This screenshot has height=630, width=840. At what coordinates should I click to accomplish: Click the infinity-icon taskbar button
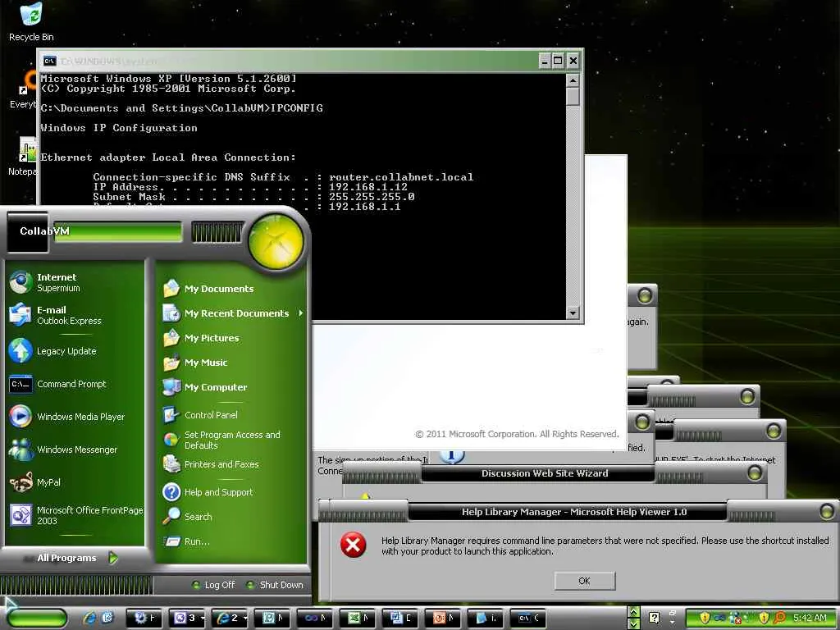click(316, 619)
